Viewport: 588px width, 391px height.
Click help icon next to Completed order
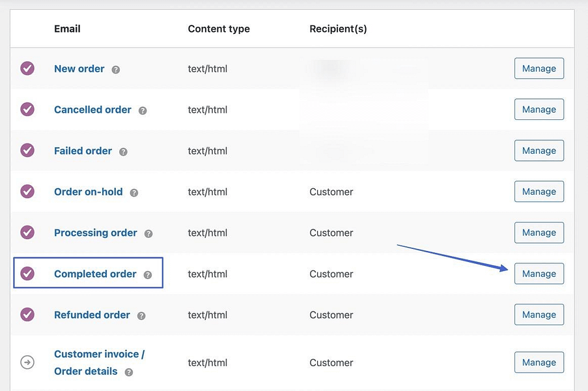(148, 275)
